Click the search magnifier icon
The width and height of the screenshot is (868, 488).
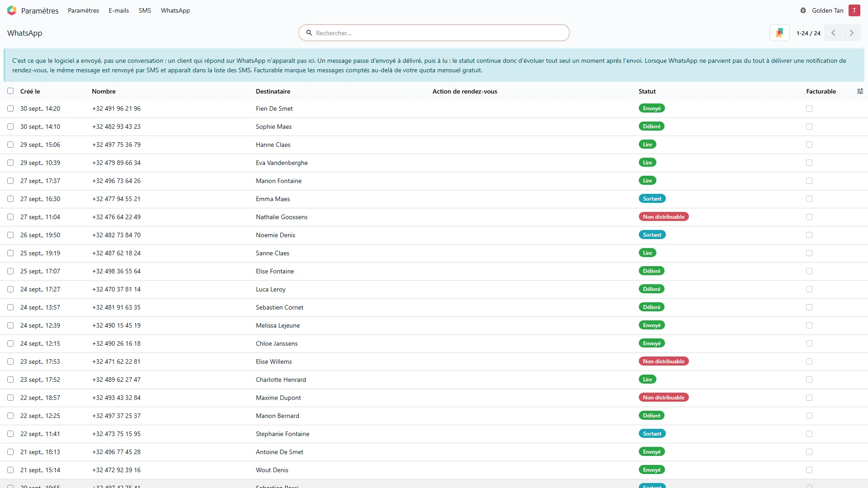point(309,33)
